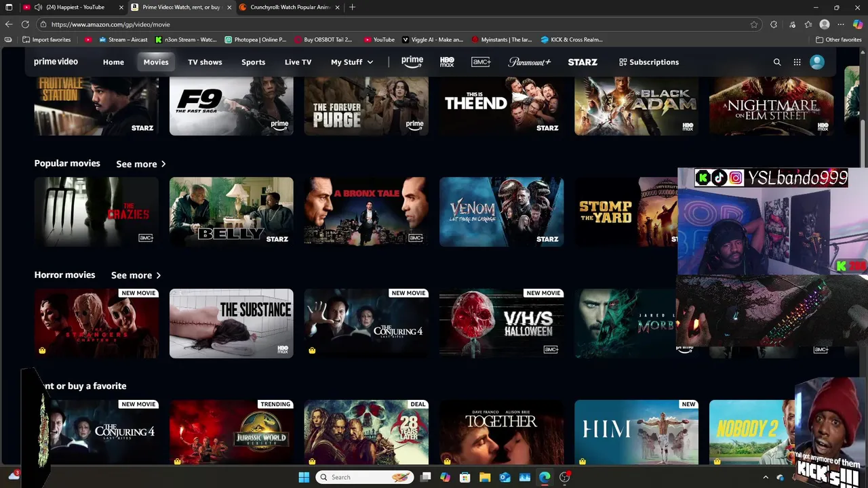This screenshot has height=488, width=868.
Task: Open the blue profile avatar in Prime Video
Action: point(817,62)
